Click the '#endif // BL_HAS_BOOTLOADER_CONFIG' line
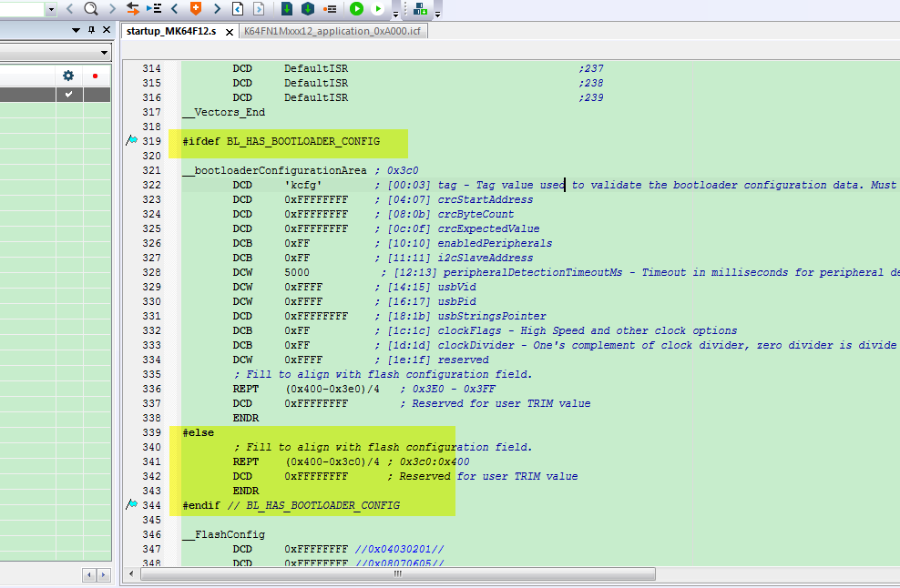 291,505
